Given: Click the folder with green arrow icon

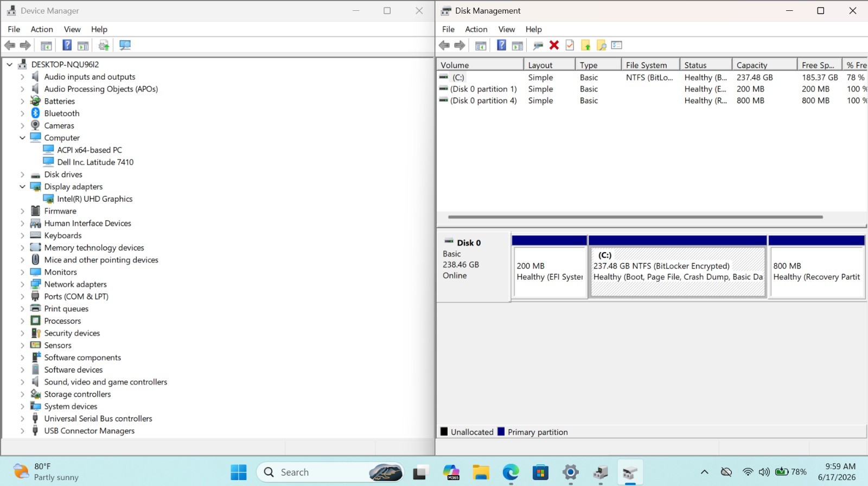Looking at the screenshot, I should coord(586,46).
